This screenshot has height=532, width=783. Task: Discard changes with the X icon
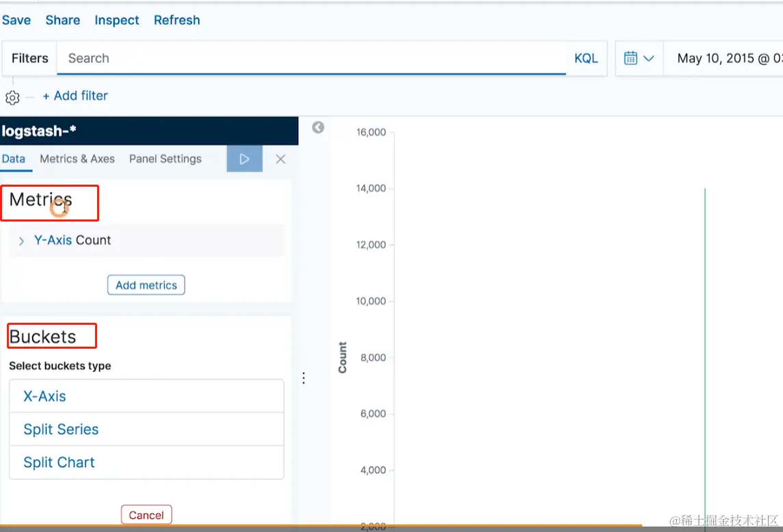point(280,159)
